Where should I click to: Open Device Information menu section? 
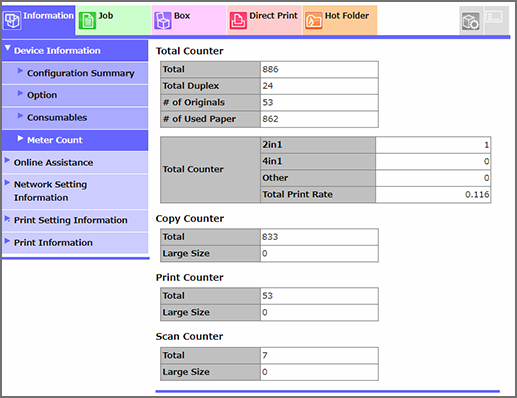coord(75,51)
